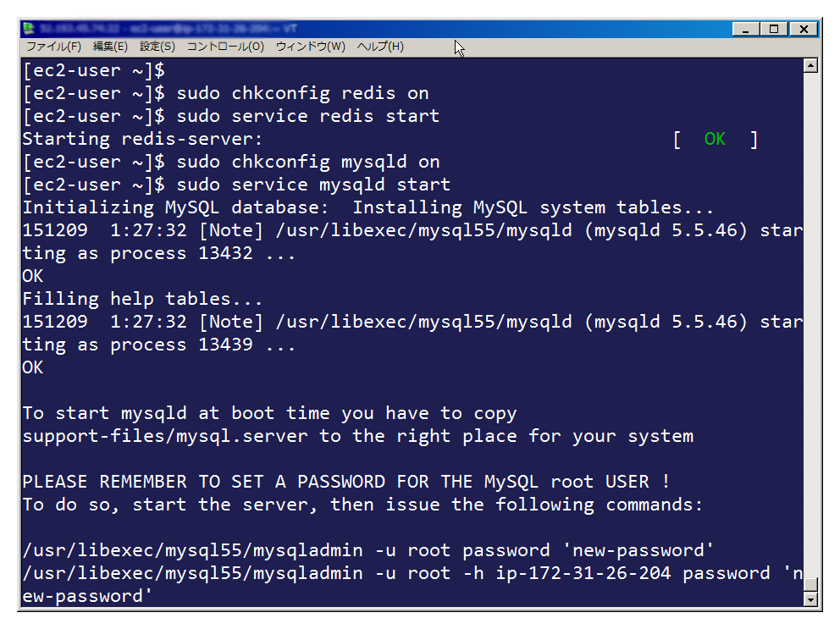Open the 編集(E) menu

110,47
